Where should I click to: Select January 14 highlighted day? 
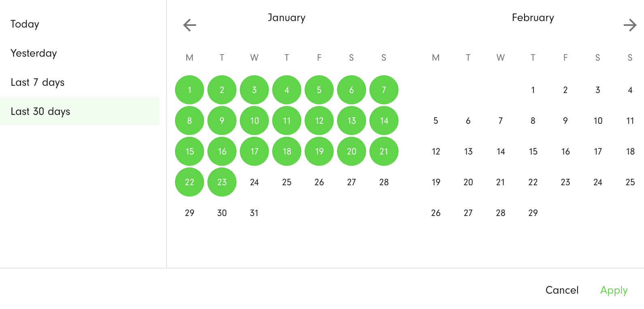point(384,121)
